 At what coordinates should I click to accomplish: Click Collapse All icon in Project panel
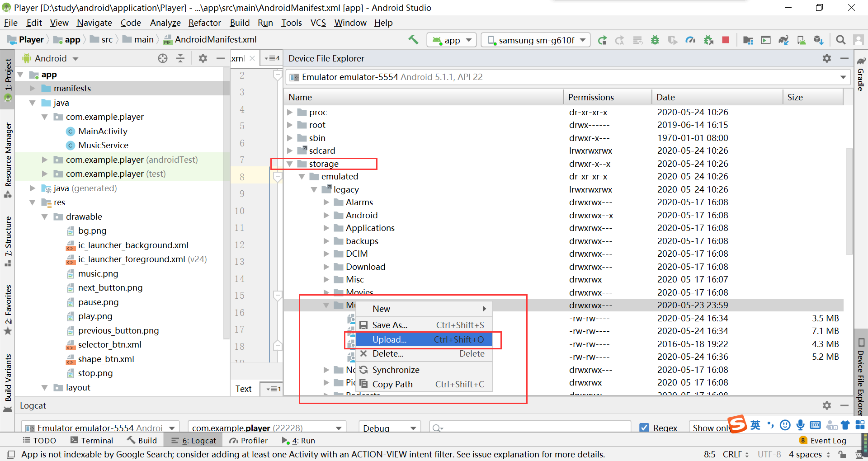[x=180, y=58]
